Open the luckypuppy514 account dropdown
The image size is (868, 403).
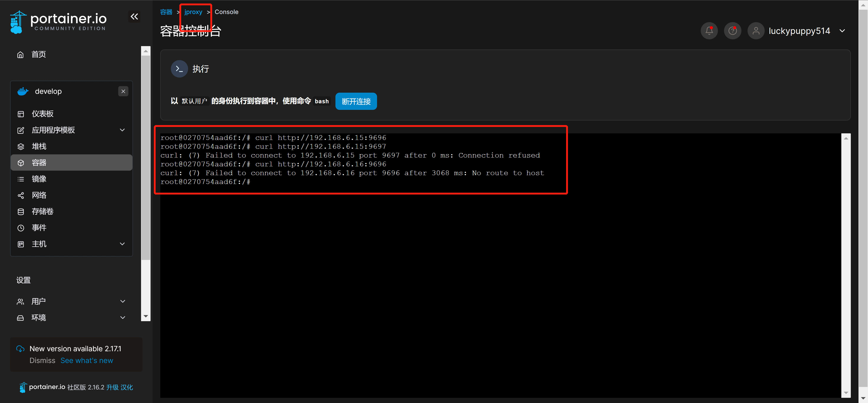click(842, 31)
